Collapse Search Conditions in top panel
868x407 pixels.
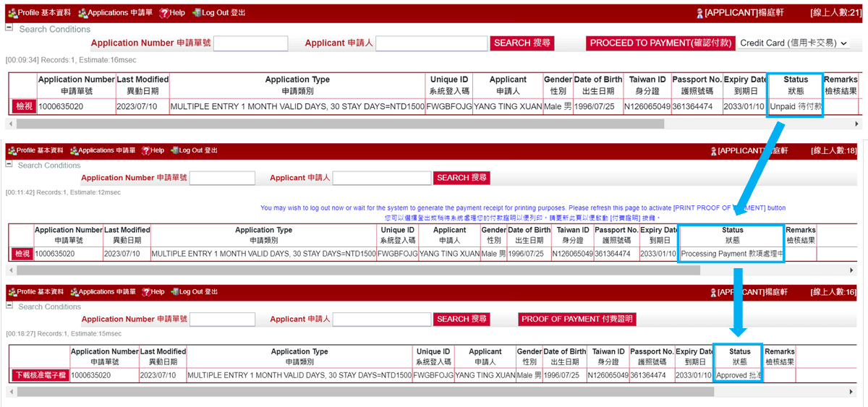[x=9, y=28]
